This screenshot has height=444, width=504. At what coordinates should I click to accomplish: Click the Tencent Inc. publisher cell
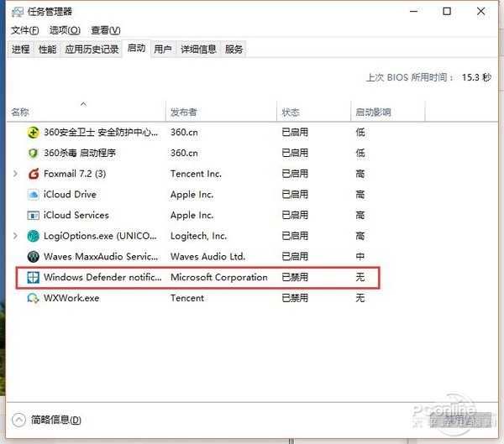196,174
